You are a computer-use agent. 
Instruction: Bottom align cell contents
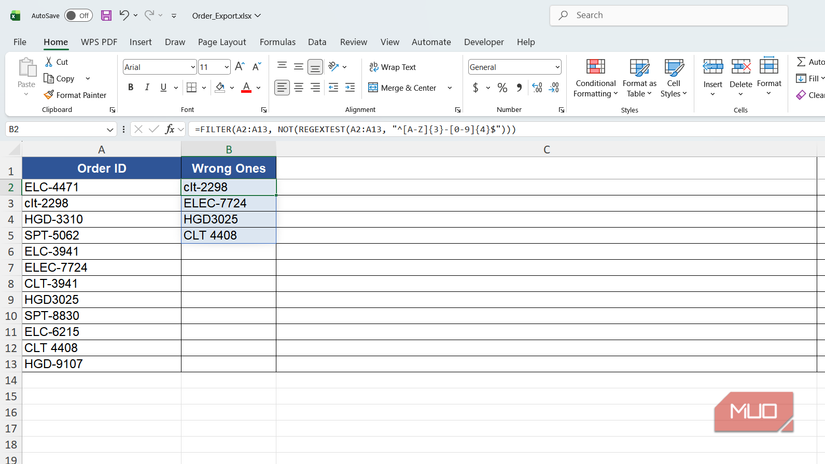(x=315, y=66)
